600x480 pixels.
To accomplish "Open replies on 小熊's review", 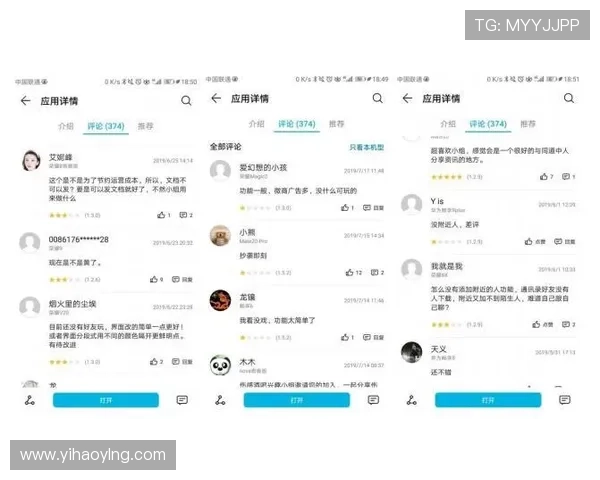I will (377, 273).
